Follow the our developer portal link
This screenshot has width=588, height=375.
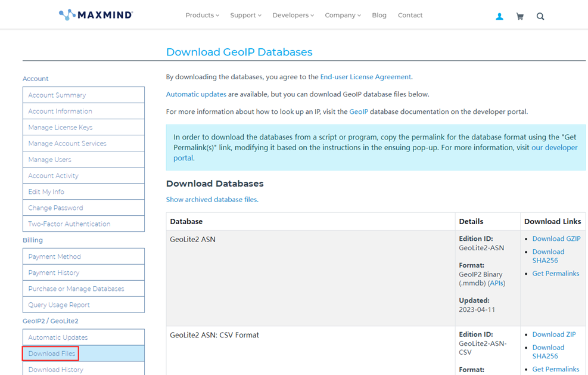375,153
